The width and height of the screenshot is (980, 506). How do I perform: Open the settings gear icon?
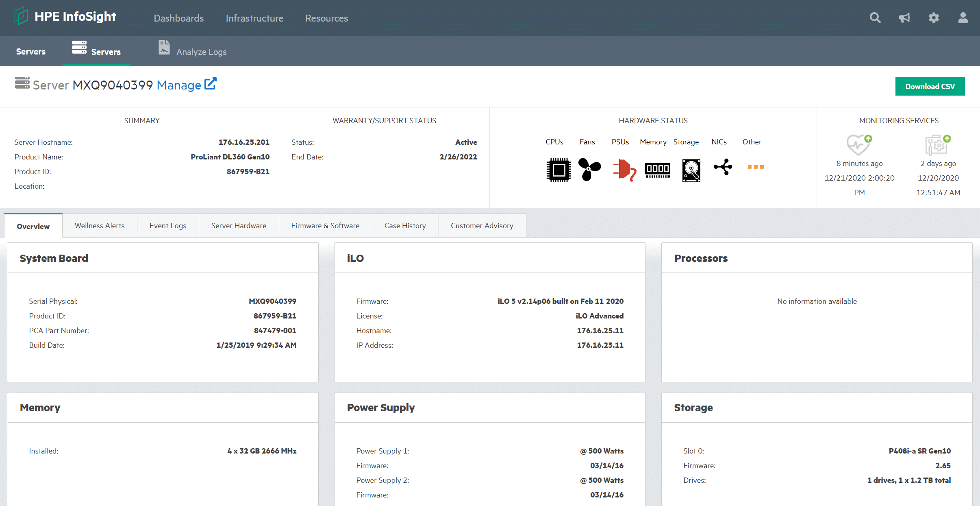[x=934, y=18]
